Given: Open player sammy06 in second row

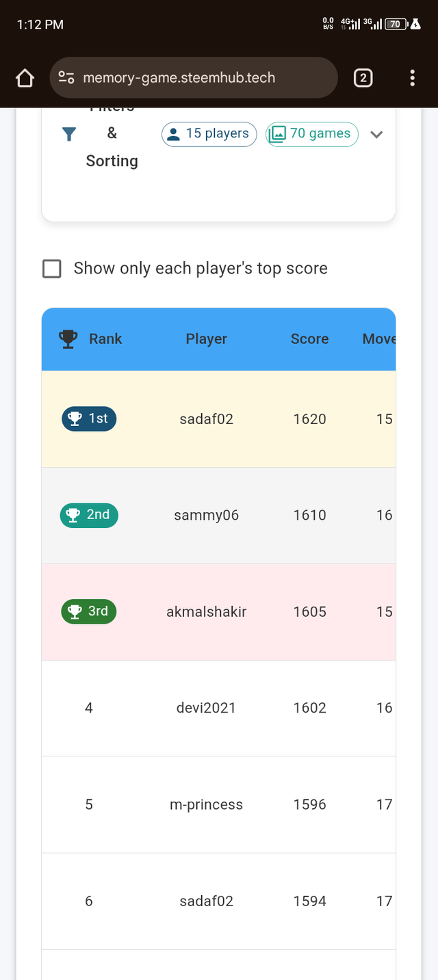Looking at the screenshot, I should click(x=207, y=516).
